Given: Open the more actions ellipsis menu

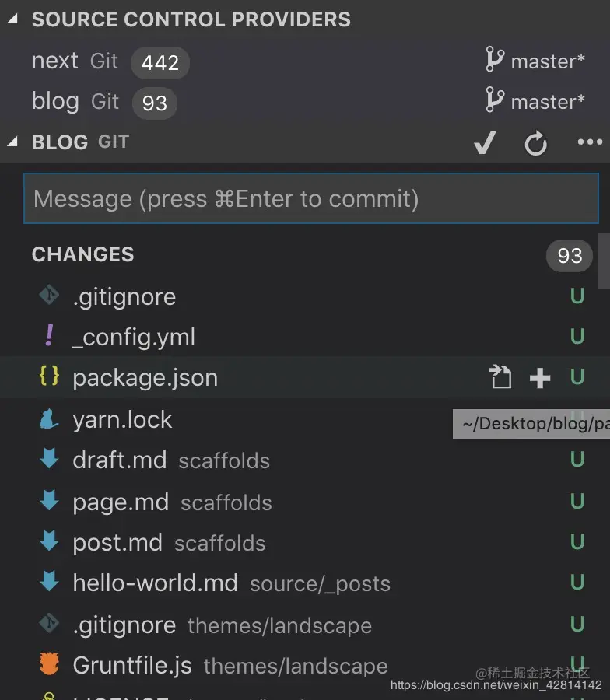Looking at the screenshot, I should tap(590, 142).
